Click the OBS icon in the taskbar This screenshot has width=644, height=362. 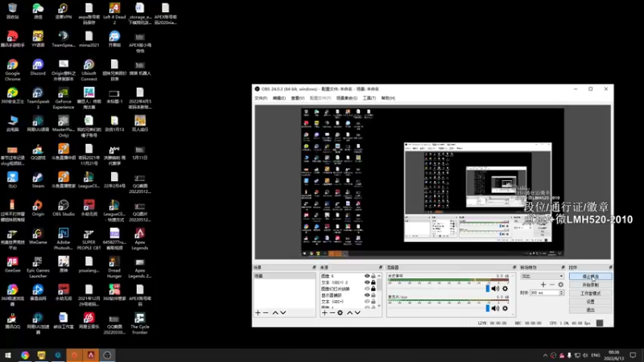pos(107,356)
